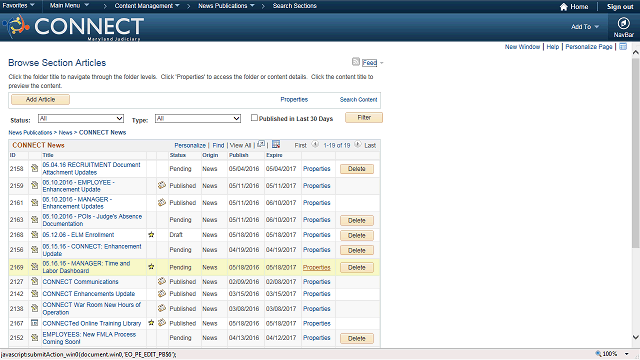Open Content Management breadcrumb menu
This screenshot has height=360, width=640.
coord(147,6)
